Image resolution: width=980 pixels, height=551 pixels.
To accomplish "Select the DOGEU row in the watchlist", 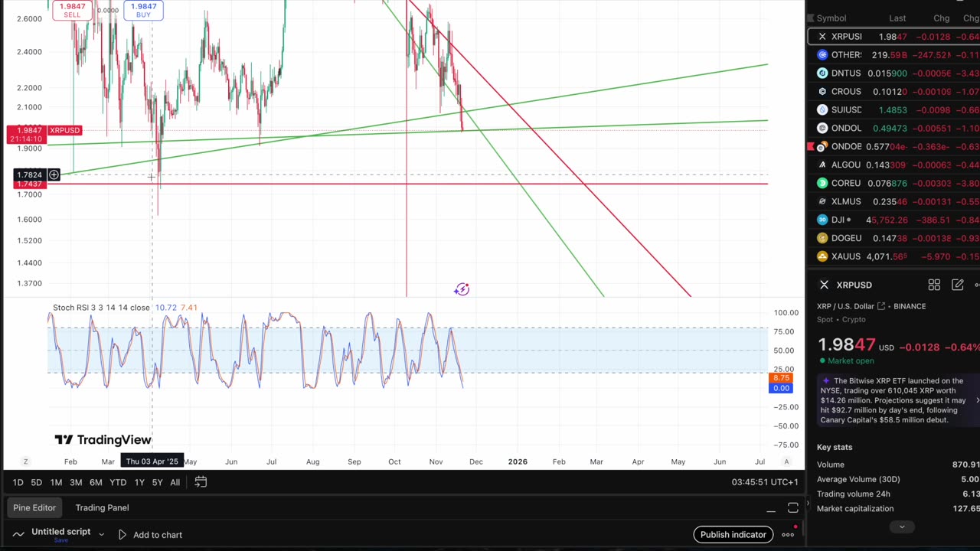I will [893, 239].
